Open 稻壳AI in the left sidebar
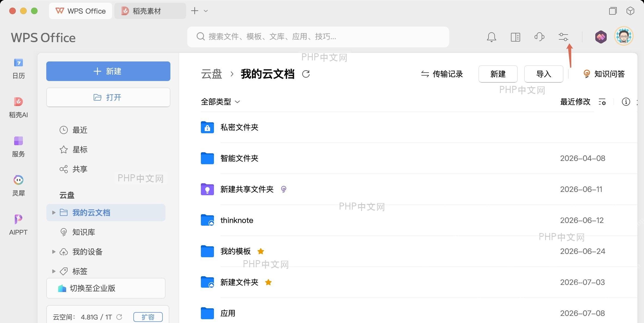This screenshot has height=323, width=644. tap(19, 108)
